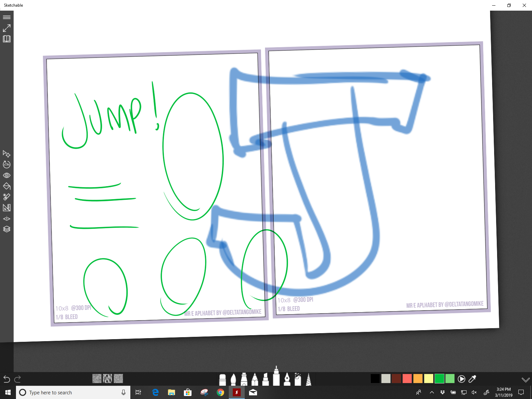532x399 pixels.
Task: Open the People icon in the tray
Action: coord(419,392)
